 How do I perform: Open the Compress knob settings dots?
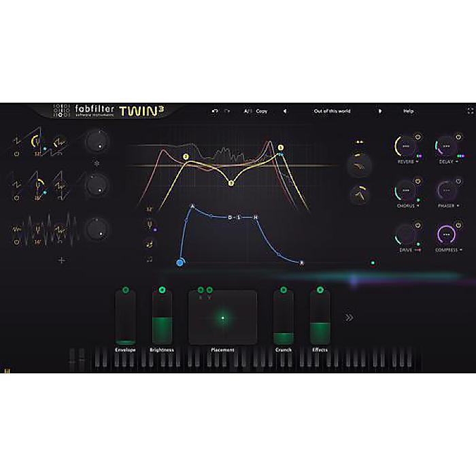coord(446,235)
